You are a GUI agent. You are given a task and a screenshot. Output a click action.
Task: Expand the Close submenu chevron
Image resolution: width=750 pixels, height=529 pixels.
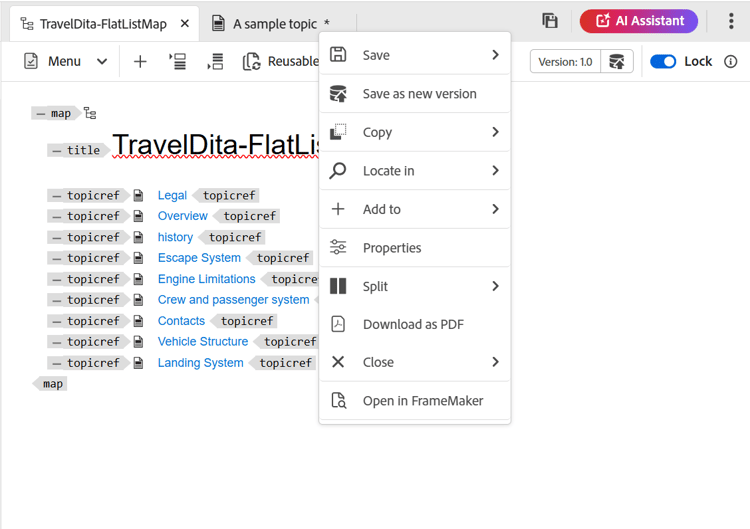(x=496, y=362)
